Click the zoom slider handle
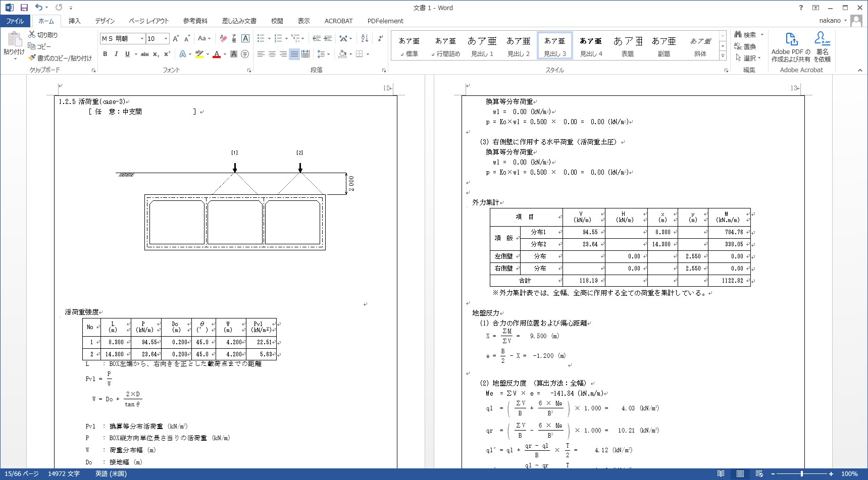The width and height of the screenshot is (868, 480). coord(802,474)
